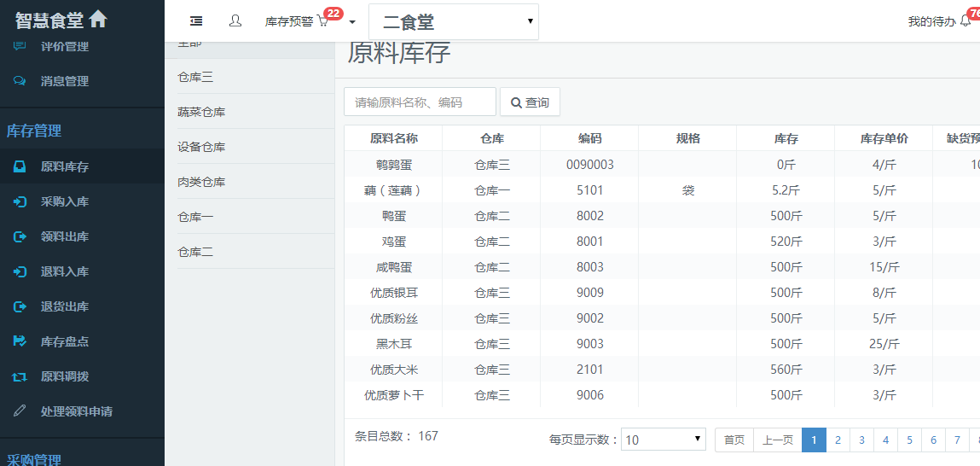Click the 原料库存 inbox icon in sidebar
980x466 pixels.
click(20, 166)
